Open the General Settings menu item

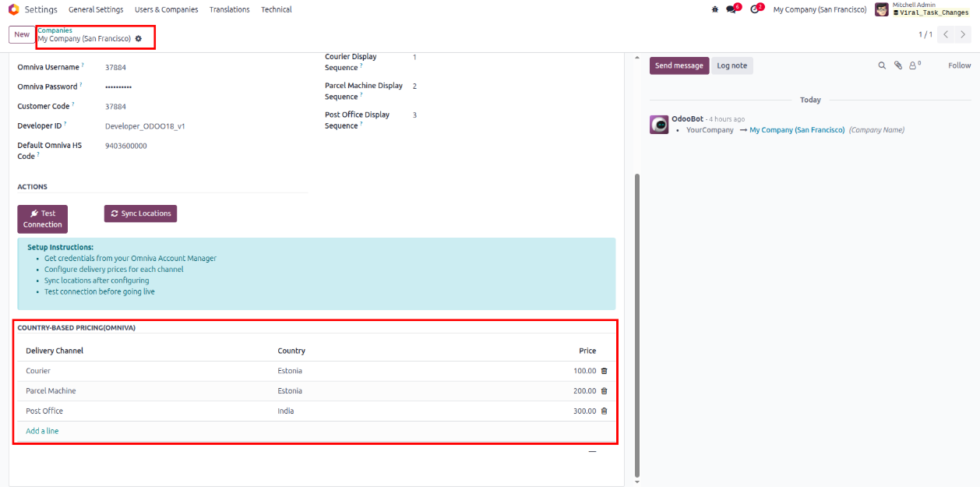pos(96,9)
